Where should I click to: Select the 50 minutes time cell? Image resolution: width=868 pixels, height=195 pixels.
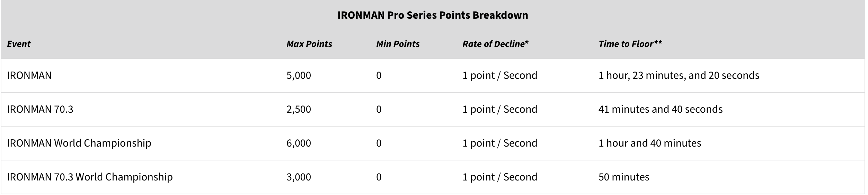tap(623, 177)
